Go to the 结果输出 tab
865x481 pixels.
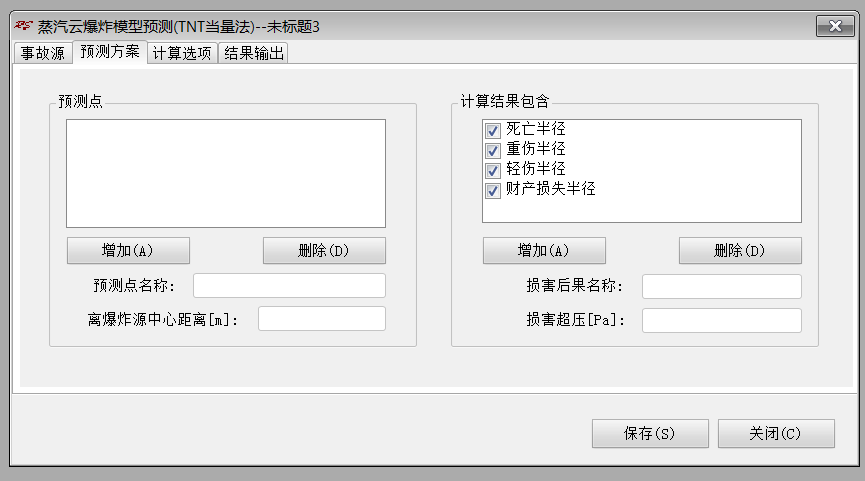point(254,53)
